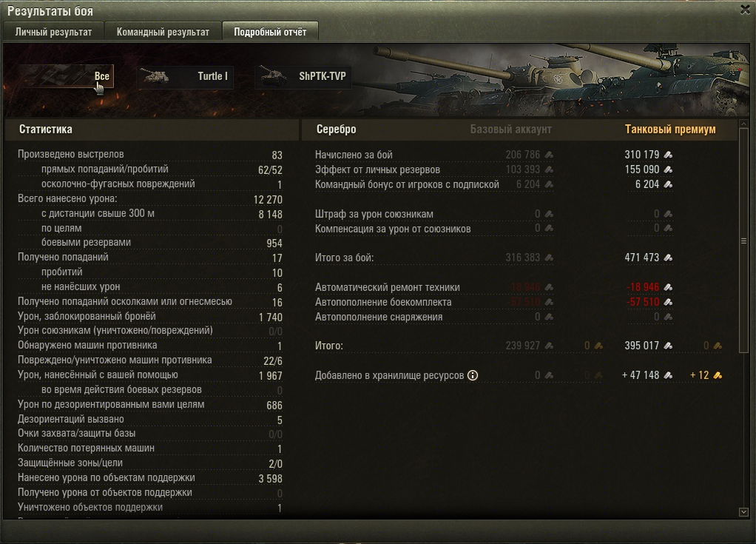Show results for ShPTK-TVP
Viewport: 756px width, 544px height.
coord(303,76)
